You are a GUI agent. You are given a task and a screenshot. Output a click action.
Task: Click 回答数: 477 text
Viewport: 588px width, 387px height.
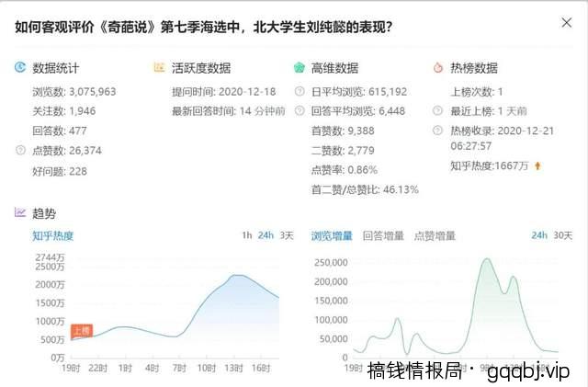(59, 131)
